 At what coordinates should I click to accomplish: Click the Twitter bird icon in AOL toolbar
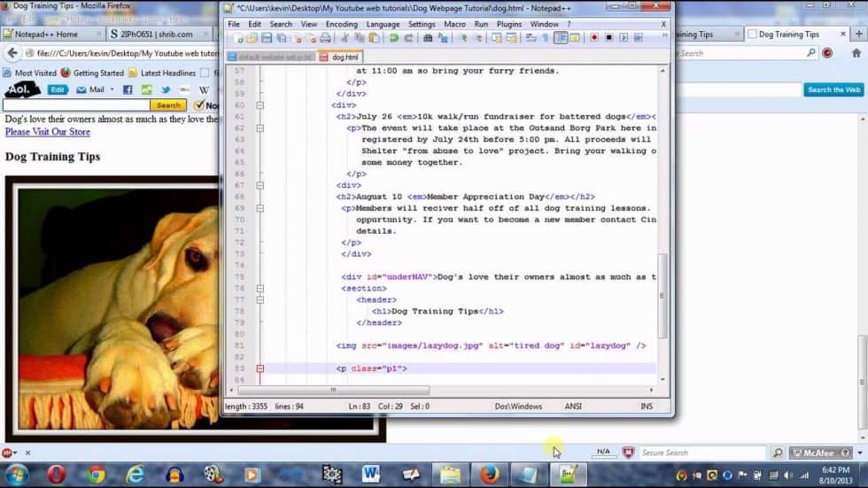(166, 89)
